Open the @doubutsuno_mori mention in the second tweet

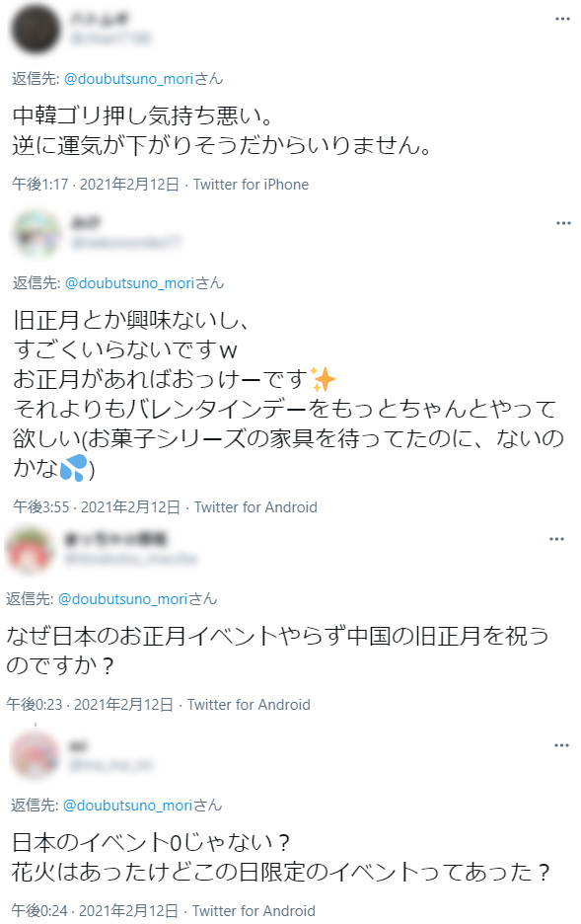(129, 283)
